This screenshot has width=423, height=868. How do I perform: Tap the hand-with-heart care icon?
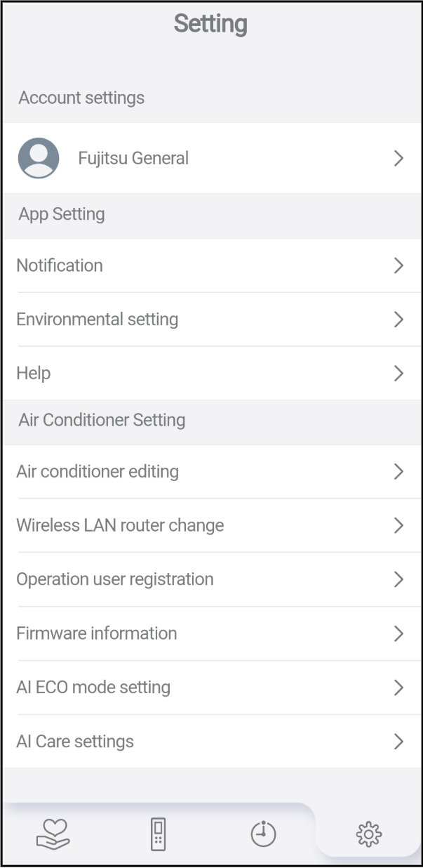point(53,834)
